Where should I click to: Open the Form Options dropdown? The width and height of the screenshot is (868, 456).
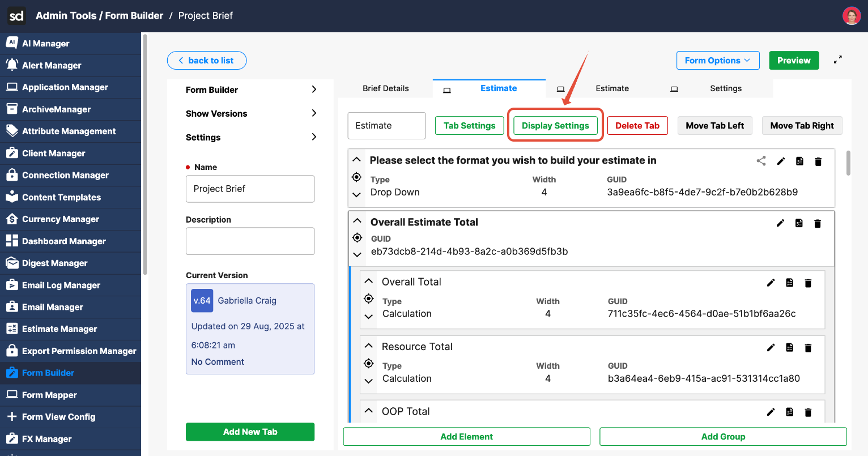pos(718,61)
